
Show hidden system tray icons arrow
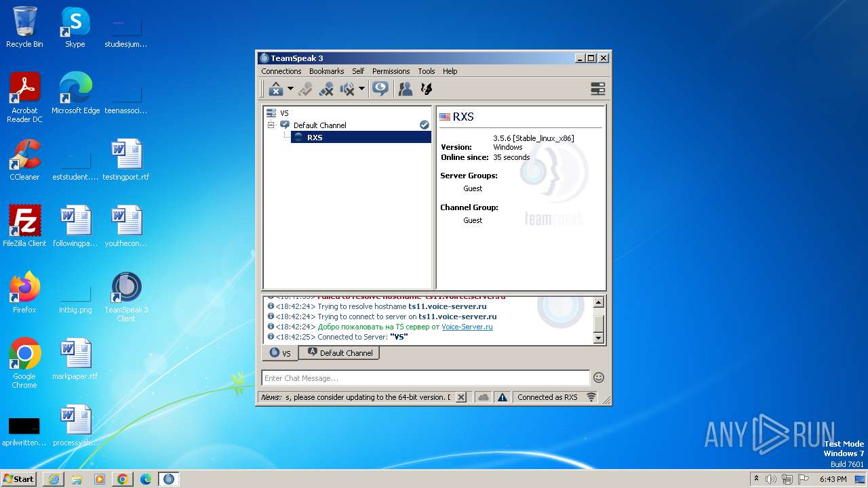tap(756, 479)
